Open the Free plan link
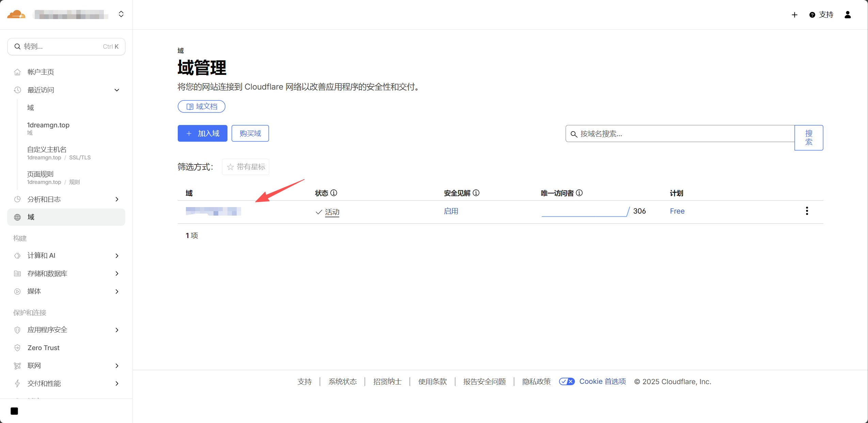Screen dimensions: 868x423 click(x=677, y=211)
